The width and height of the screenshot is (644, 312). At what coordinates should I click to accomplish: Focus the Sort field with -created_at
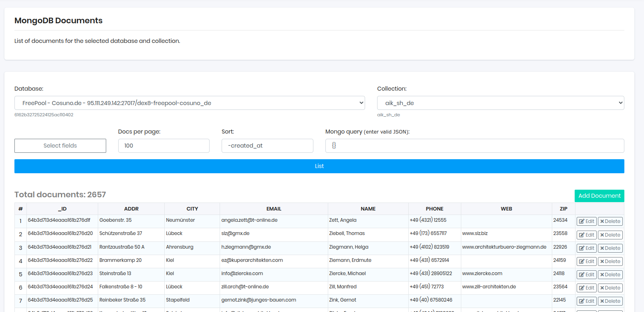pyautogui.click(x=267, y=146)
